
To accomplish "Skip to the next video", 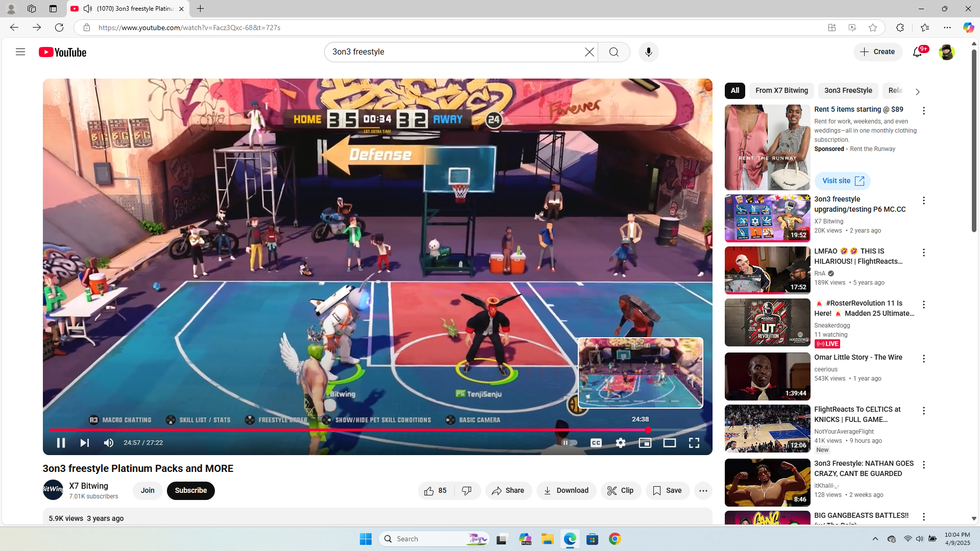I will (85, 443).
